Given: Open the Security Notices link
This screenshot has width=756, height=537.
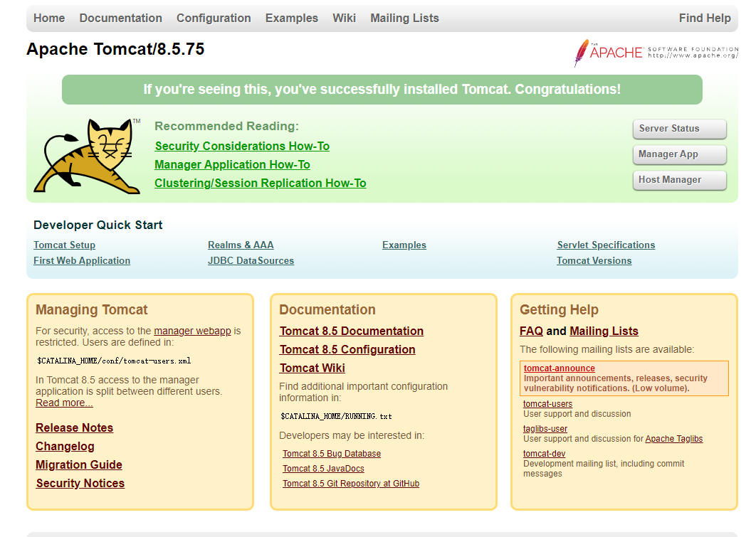Looking at the screenshot, I should click(x=80, y=483).
